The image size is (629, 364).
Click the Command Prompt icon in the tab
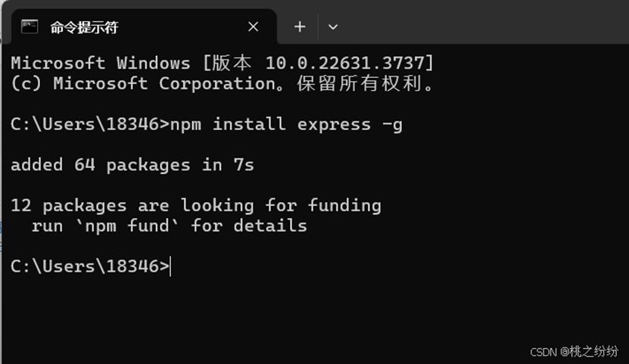(x=30, y=26)
